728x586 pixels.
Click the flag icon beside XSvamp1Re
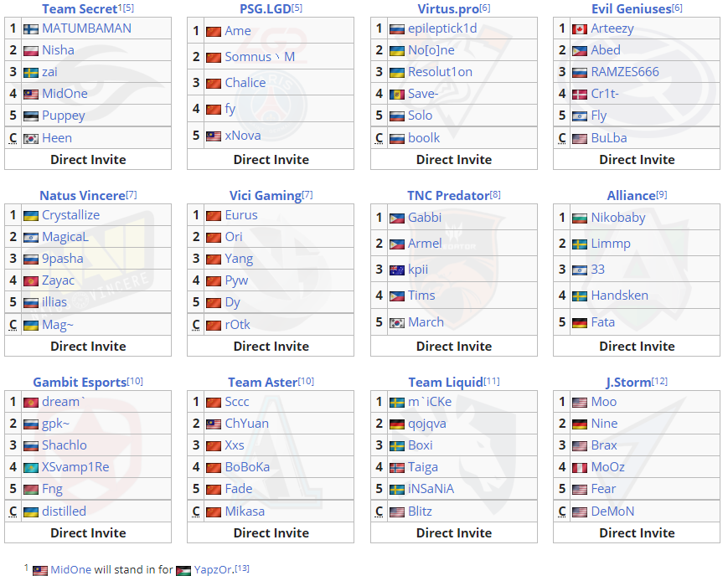(x=31, y=467)
